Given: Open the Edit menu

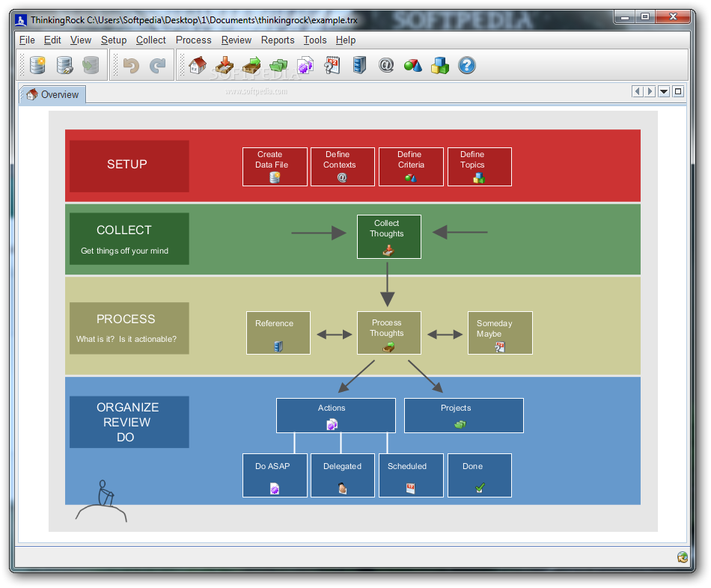Looking at the screenshot, I should tap(52, 40).
